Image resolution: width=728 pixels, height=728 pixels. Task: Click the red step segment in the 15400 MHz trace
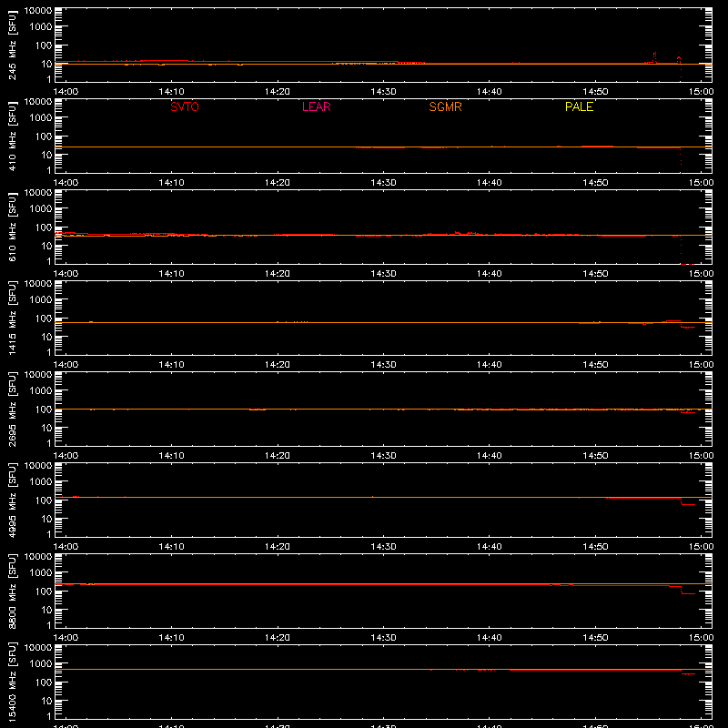[688, 672]
